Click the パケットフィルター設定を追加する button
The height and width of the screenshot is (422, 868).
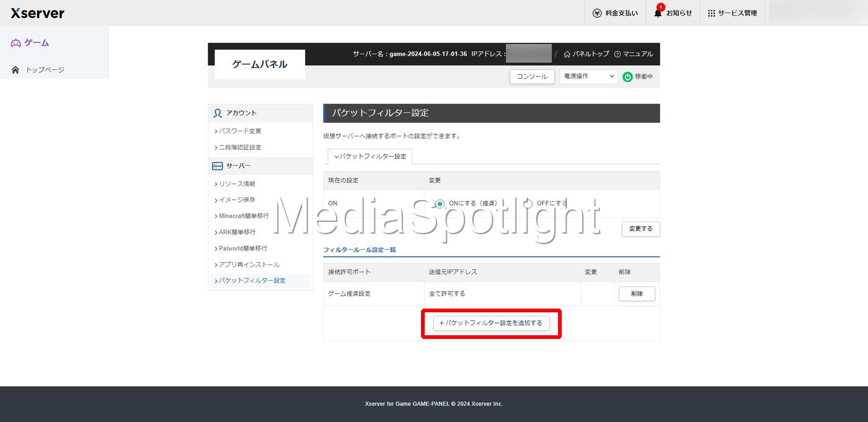click(491, 323)
